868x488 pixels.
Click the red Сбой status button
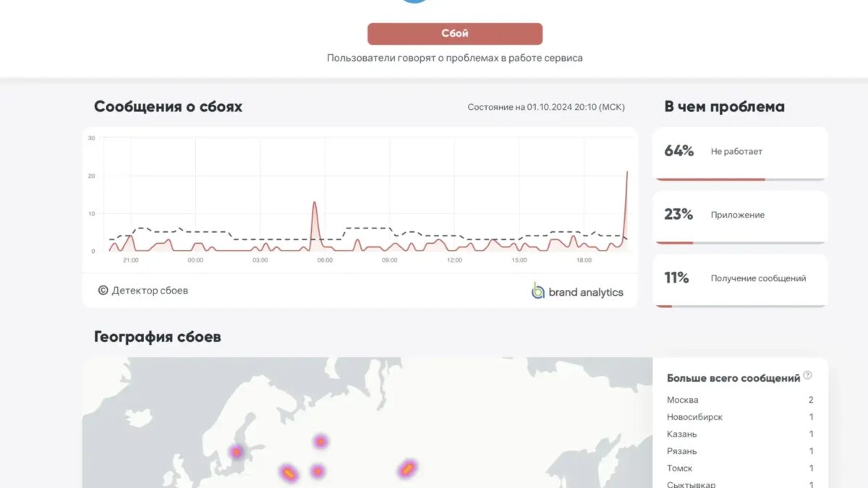[x=454, y=34]
